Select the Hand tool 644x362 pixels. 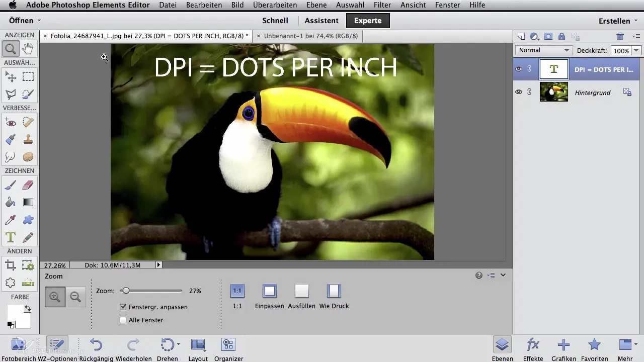click(x=28, y=49)
